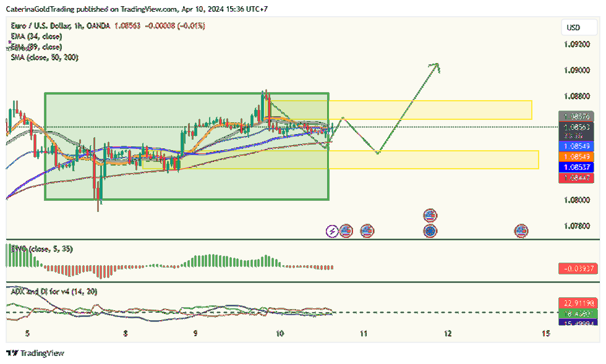This screenshot has width=606, height=364.
Task: Click the 1.08000 price axis level
Action: 577,200
